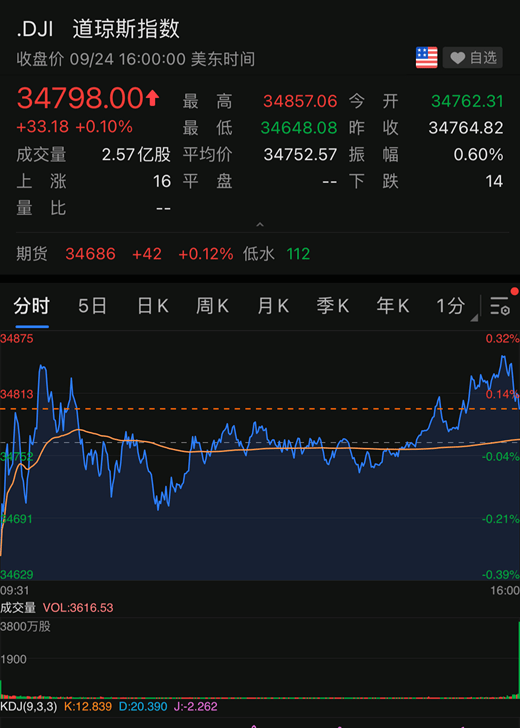Tap the 成交量 value 2.57亿股
This screenshot has height=728, width=520.
[x=136, y=155]
